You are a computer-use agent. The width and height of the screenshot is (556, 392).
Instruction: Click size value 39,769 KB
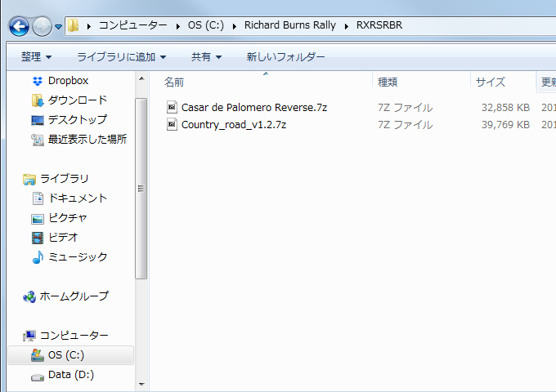(505, 125)
